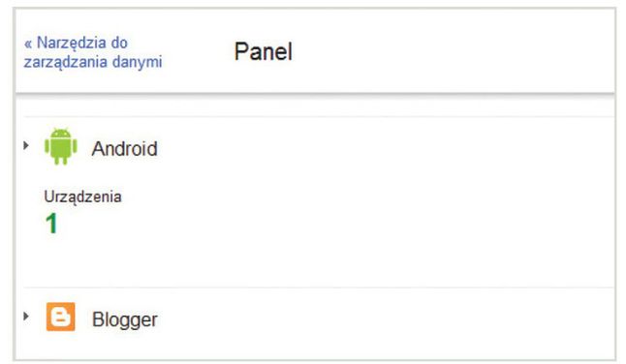Screen dimensions: 626x364
Task: Click the orange Blogger logo icon
Action: tap(61, 317)
